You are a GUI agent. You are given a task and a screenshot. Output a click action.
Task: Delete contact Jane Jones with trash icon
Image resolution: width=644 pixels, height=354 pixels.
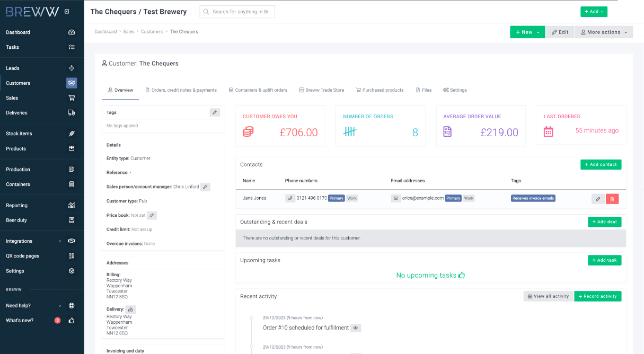coord(612,199)
